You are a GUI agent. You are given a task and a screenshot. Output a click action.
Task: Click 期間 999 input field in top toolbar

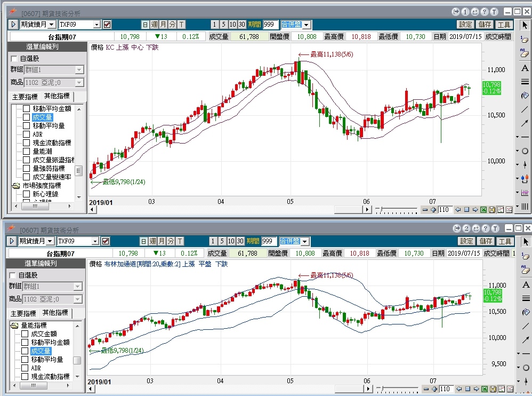[x=270, y=25]
